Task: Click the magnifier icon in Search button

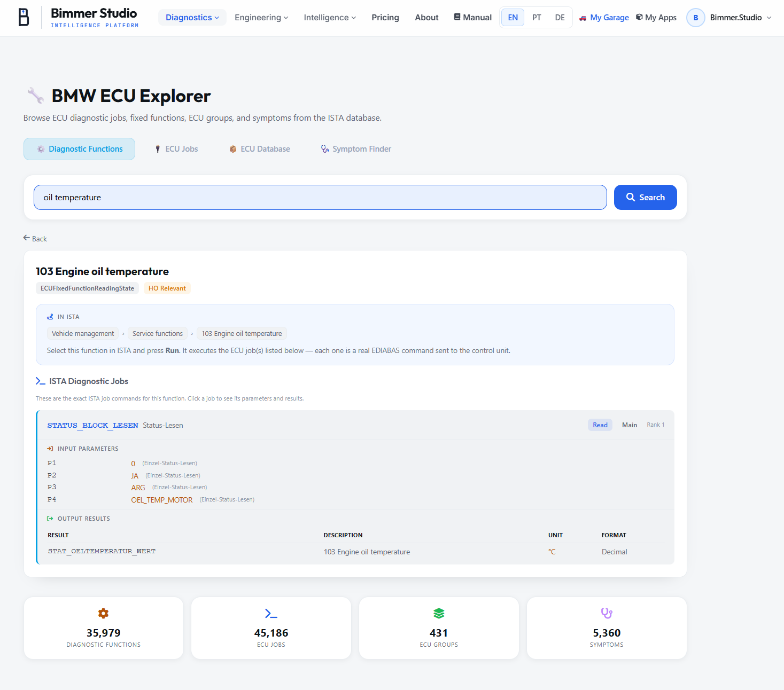Action: 631,197
